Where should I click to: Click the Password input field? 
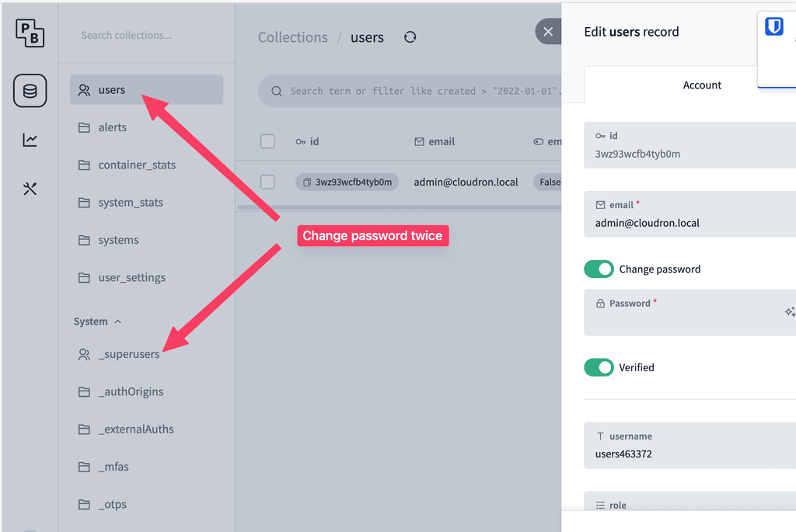[x=684, y=320]
